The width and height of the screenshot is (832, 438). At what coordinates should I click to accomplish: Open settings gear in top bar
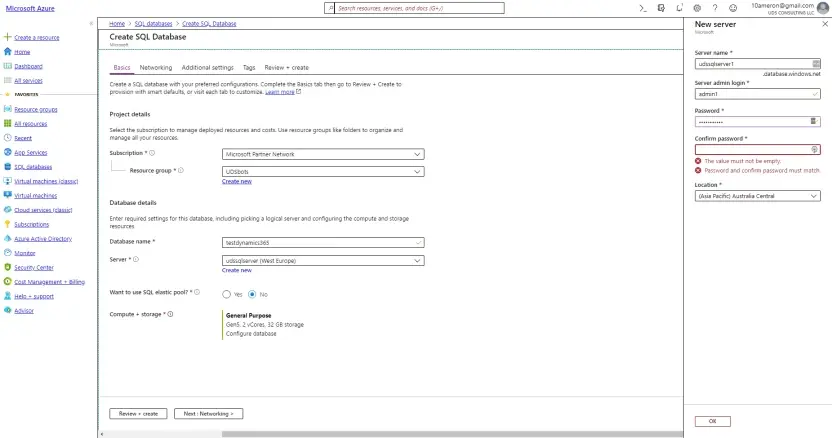697,8
